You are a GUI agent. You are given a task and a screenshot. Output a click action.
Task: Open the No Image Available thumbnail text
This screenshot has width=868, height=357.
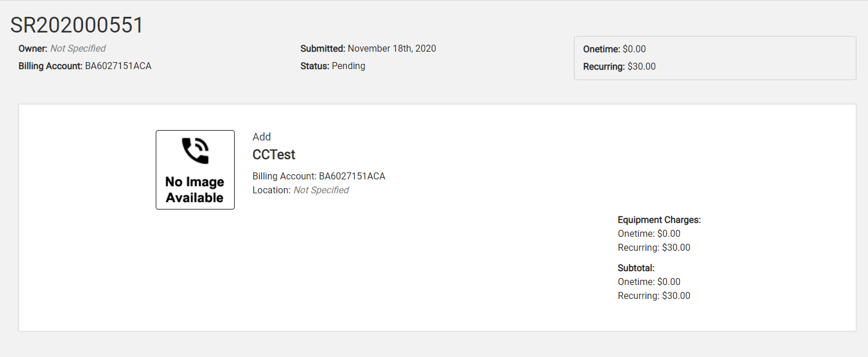pyautogui.click(x=195, y=190)
